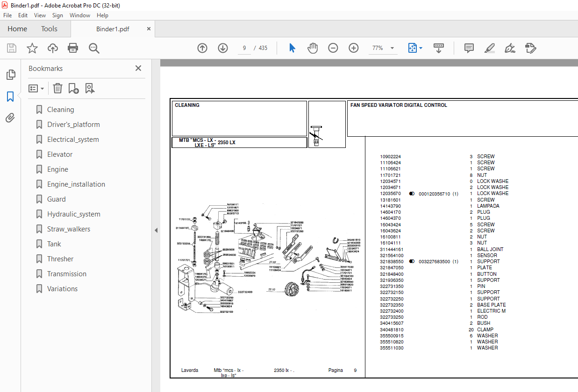Add a new bookmark
Screen dimensions: 578x392
click(x=73, y=88)
